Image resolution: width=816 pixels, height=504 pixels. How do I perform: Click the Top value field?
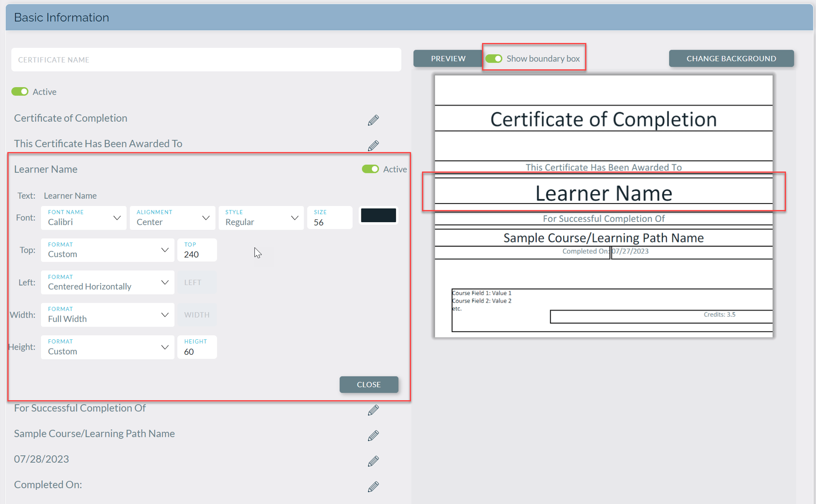pyautogui.click(x=197, y=250)
